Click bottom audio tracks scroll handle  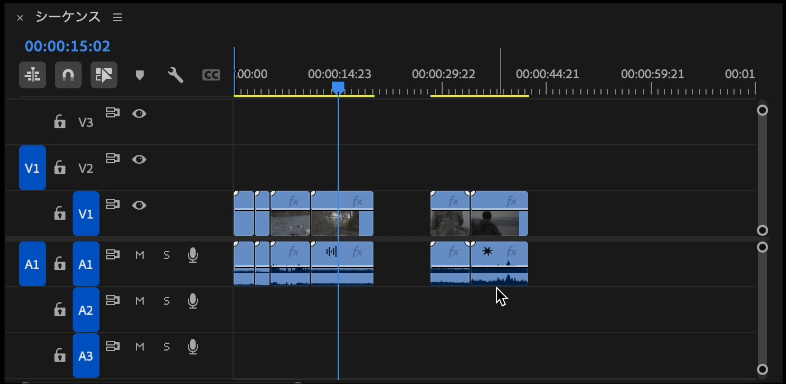[x=762, y=369]
